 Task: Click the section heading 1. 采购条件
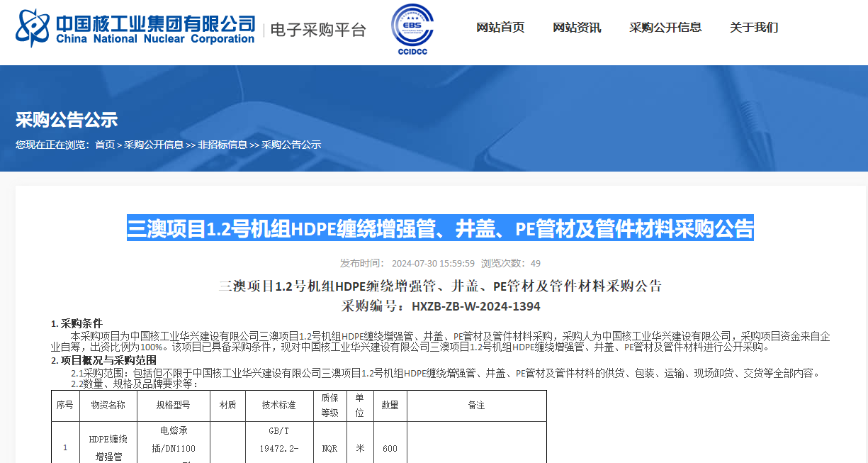pyautogui.click(x=77, y=323)
